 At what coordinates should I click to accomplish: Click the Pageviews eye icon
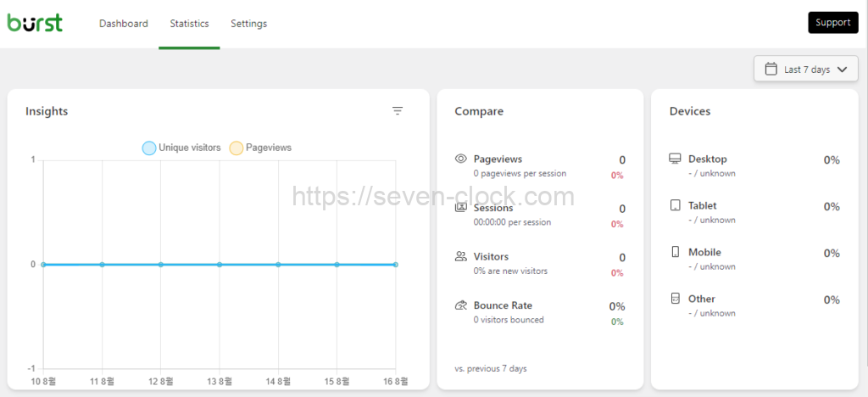tap(461, 159)
